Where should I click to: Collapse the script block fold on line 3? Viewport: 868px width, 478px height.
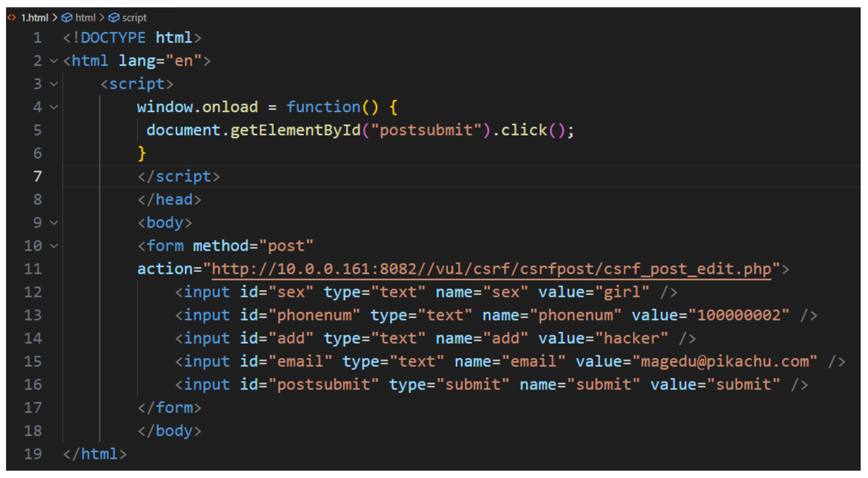[54, 84]
